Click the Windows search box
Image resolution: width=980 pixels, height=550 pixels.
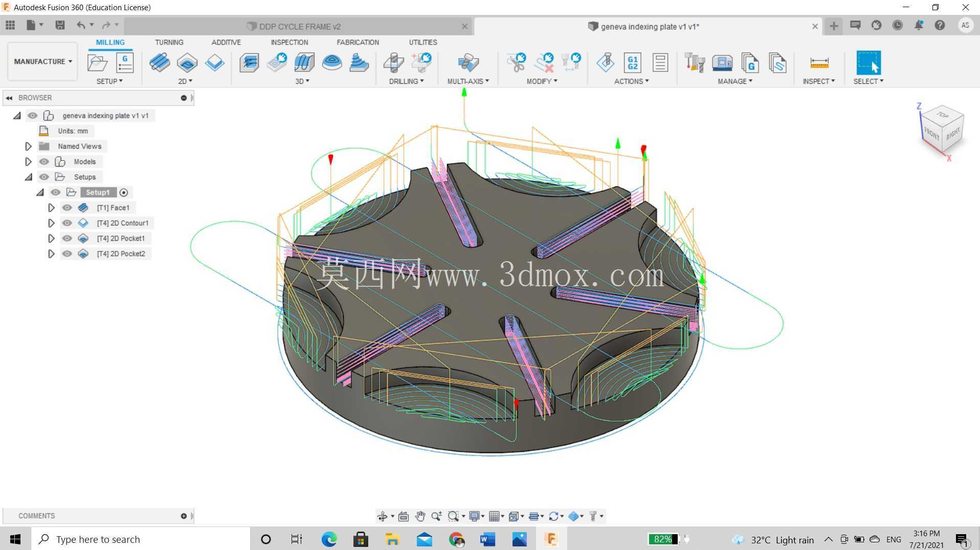click(141, 539)
